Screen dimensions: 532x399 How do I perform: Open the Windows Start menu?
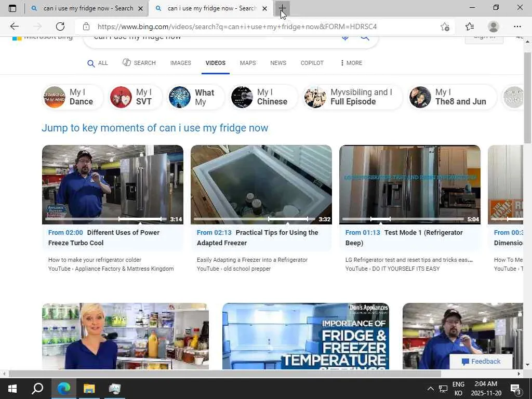click(12, 389)
